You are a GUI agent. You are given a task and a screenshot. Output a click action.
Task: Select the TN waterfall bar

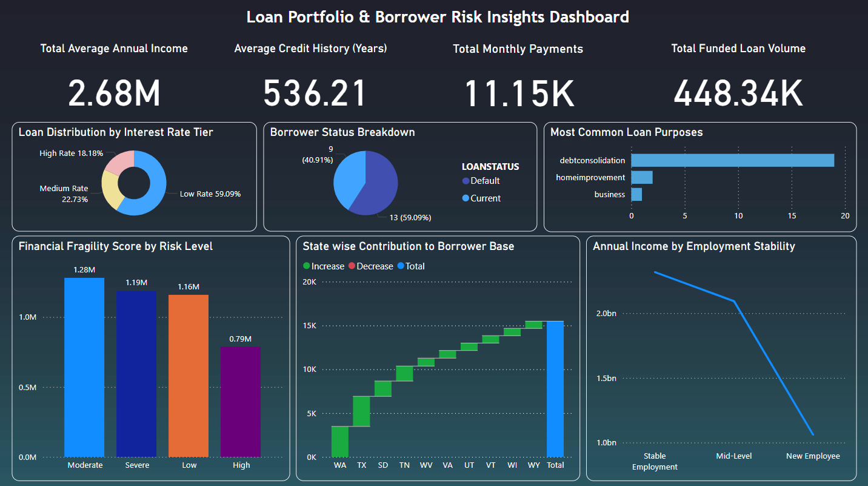(404, 373)
